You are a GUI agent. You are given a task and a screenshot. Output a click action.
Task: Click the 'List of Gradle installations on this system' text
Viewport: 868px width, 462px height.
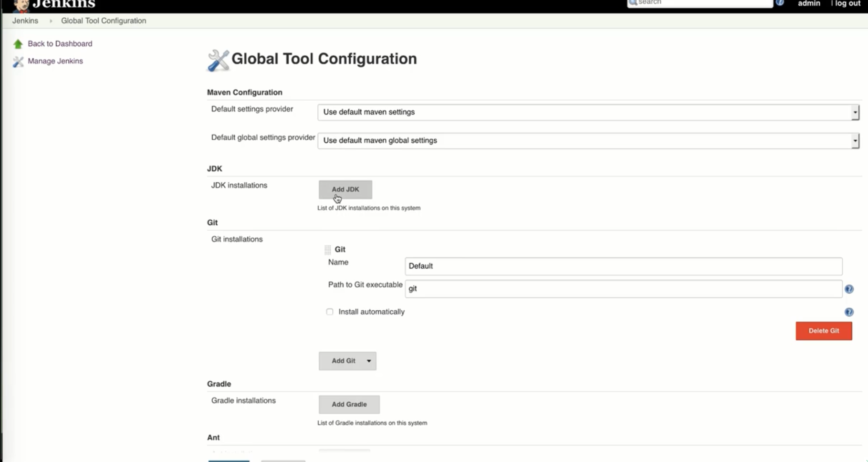(372, 423)
